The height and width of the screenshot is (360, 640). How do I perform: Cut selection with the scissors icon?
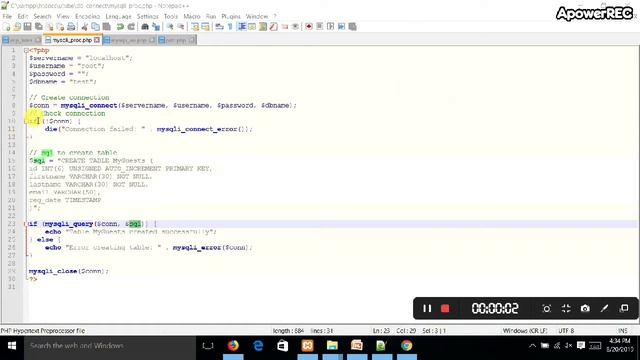pyautogui.click(x=84, y=27)
